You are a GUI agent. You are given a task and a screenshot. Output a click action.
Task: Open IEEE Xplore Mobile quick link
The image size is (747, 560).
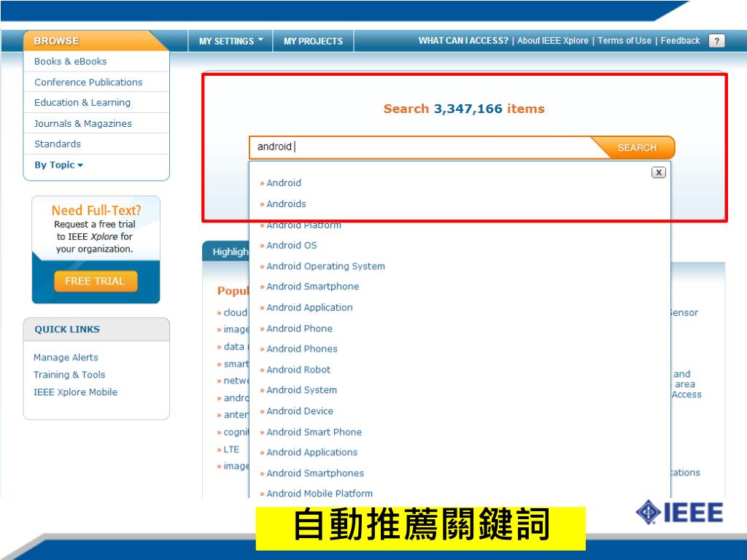(x=75, y=392)
